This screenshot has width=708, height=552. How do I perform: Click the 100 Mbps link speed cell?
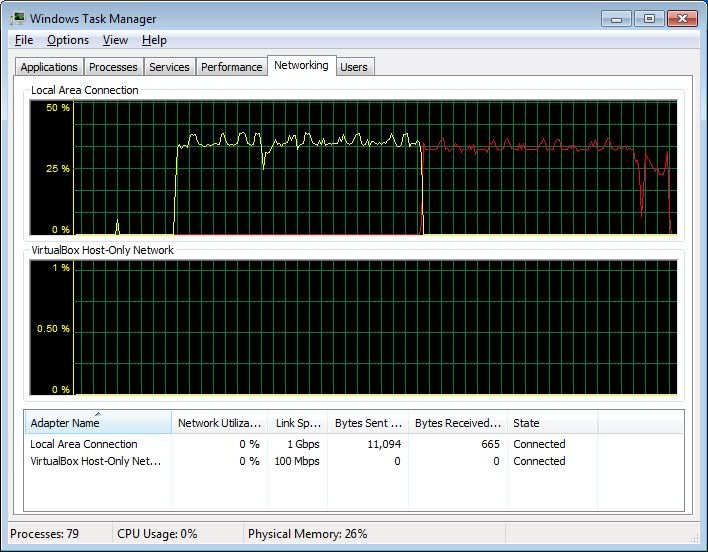pyautogui.click(x=297, y=461)
